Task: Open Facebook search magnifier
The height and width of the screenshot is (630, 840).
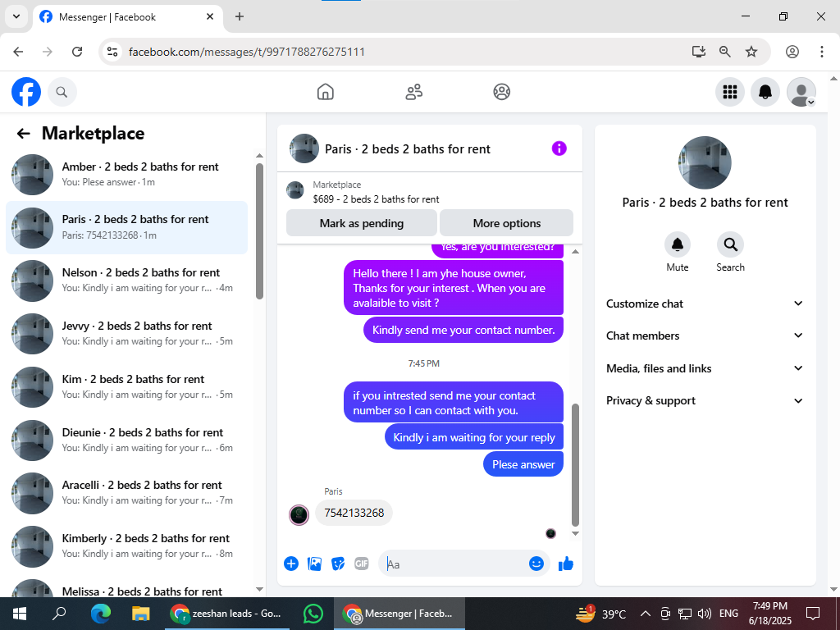Action: pyautogui.click(x=62, y=92)
